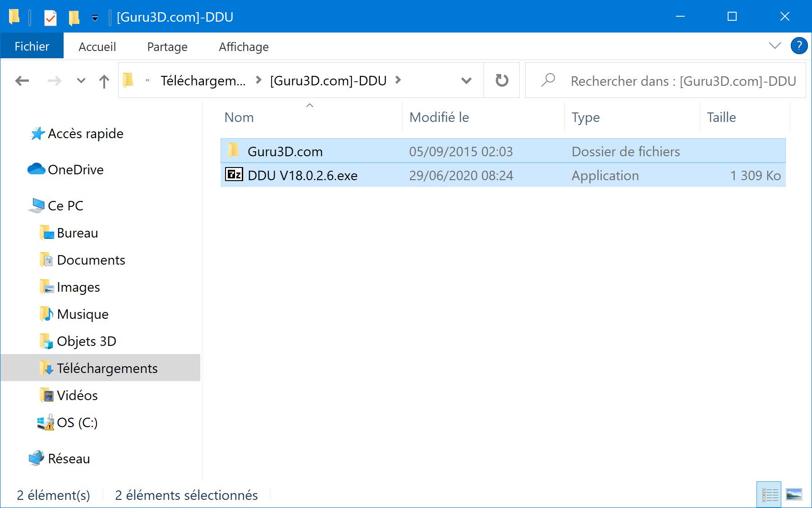
Task: Select the Guru3D.com folder
Action: [503, 151]
